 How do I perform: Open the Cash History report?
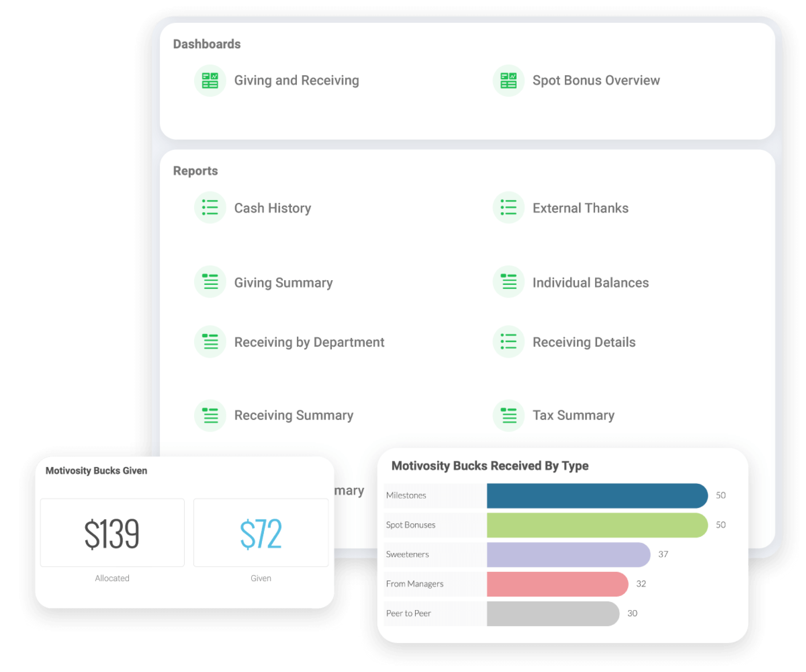[273, 208]
